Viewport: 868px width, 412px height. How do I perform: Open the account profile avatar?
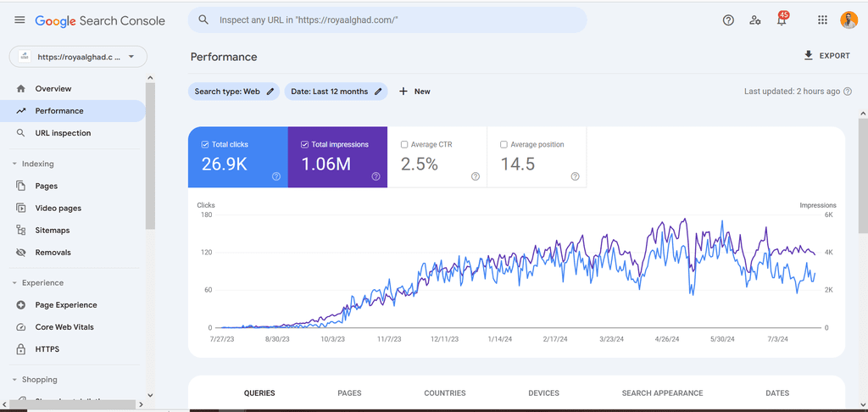tap(849, 20)
